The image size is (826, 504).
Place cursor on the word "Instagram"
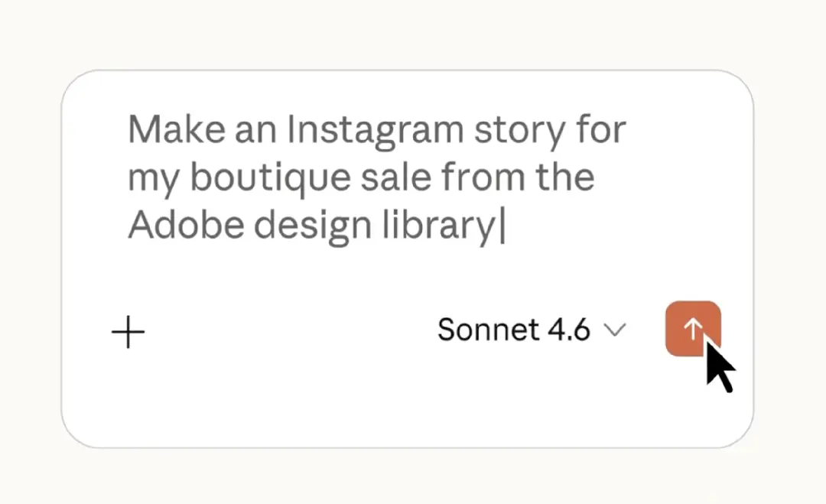click(x=375, y=130)
